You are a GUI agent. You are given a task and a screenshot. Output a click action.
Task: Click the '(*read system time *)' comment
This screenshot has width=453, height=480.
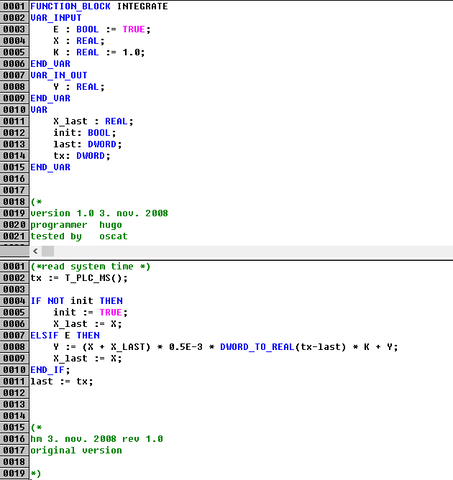coord(91,266)
